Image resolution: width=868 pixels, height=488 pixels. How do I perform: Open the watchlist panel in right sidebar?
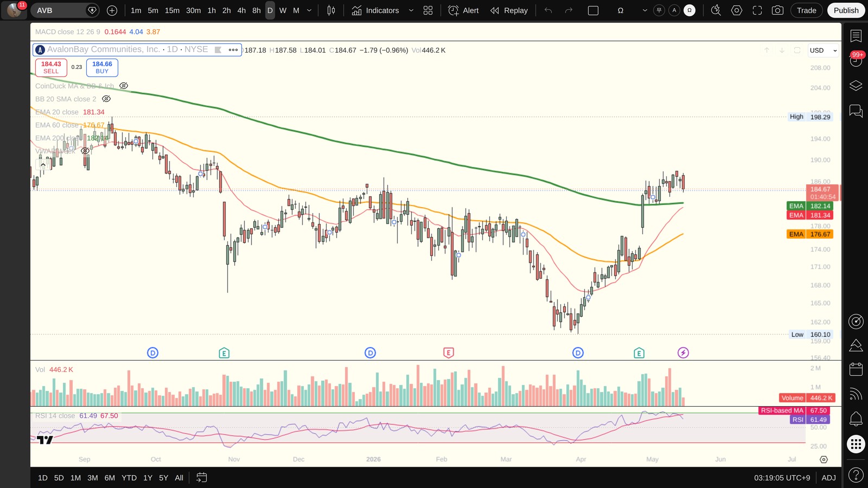856,36
